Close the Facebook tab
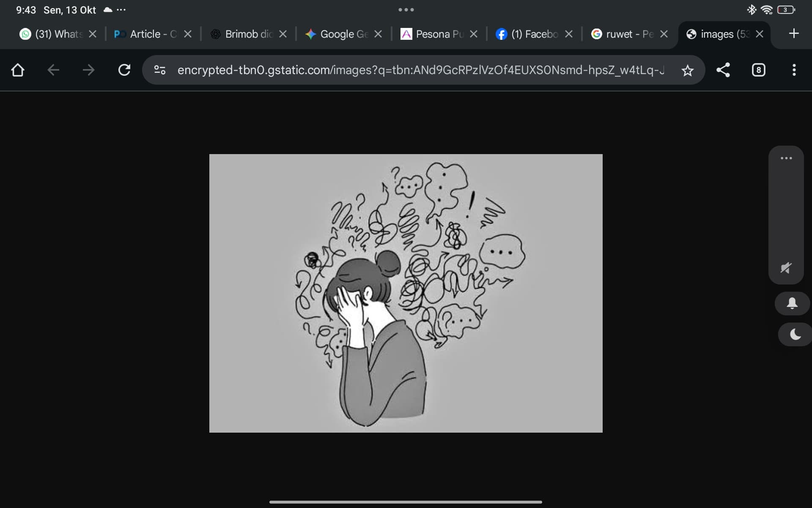Screen dimensions: 812x508 click(x=569, y=34)
